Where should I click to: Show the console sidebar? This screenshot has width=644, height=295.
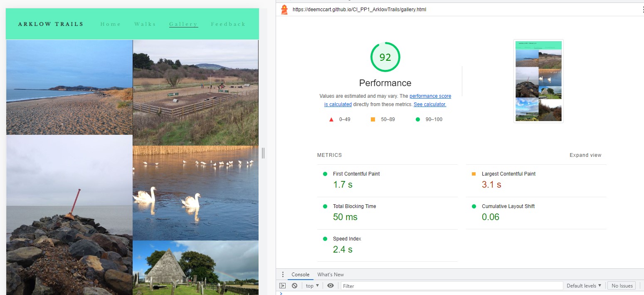click(283, 286)
